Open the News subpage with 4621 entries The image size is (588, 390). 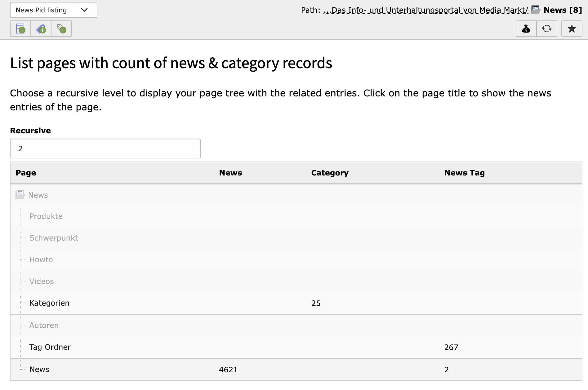tap(39, 369)
